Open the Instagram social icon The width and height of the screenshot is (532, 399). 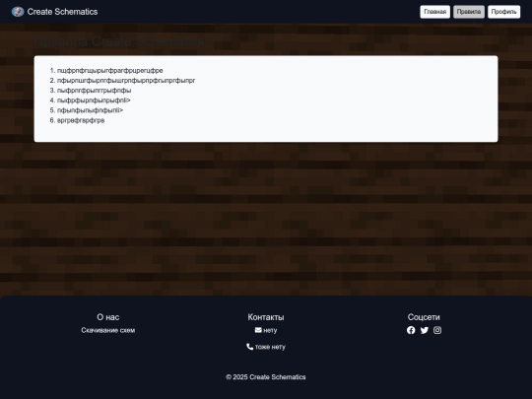click(437, 330)
